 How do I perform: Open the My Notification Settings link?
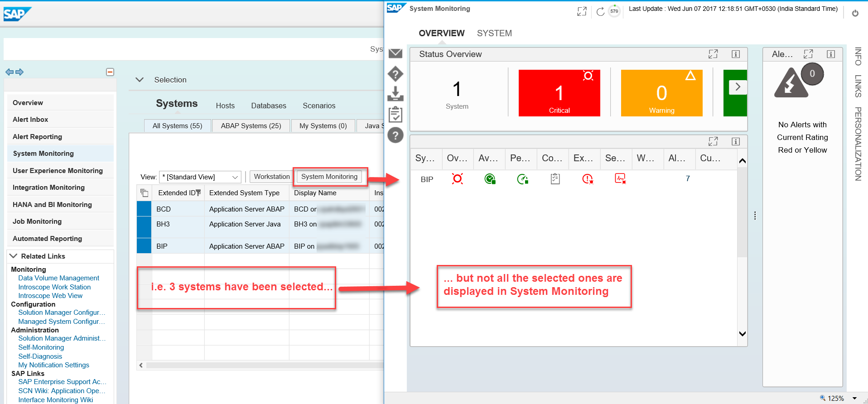[53, 365]
